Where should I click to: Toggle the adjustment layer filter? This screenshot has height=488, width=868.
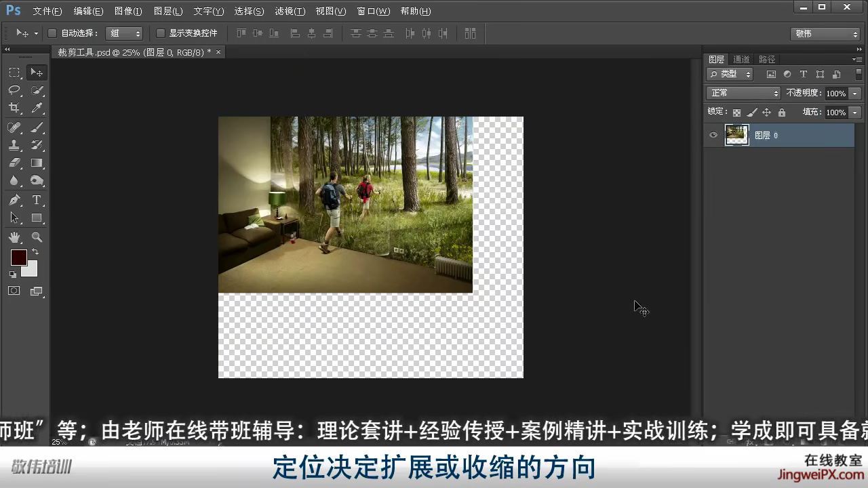[x=787, y=75]
